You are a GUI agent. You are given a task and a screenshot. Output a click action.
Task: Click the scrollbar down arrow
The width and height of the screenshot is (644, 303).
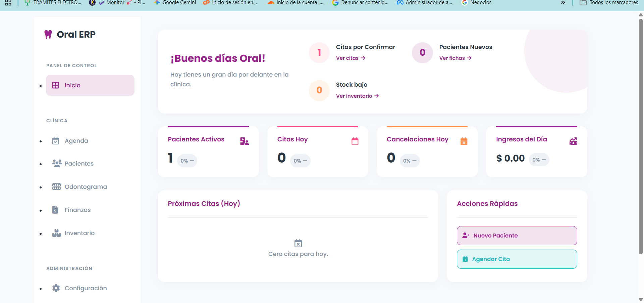[641, 299]
